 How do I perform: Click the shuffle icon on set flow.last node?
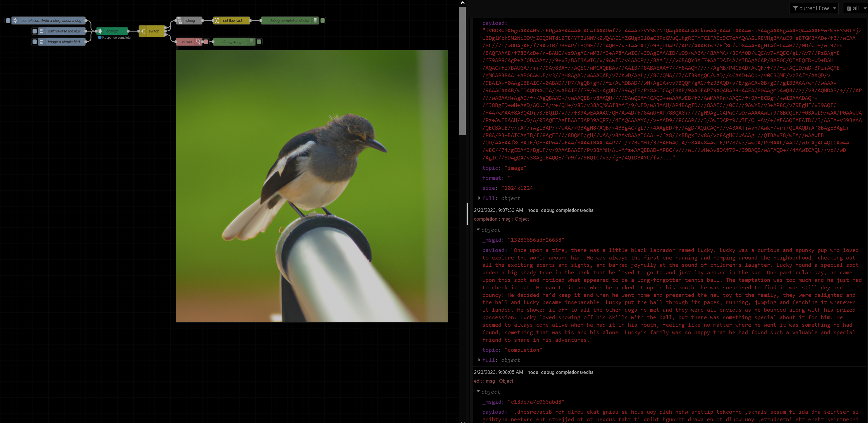coord(217,21)
